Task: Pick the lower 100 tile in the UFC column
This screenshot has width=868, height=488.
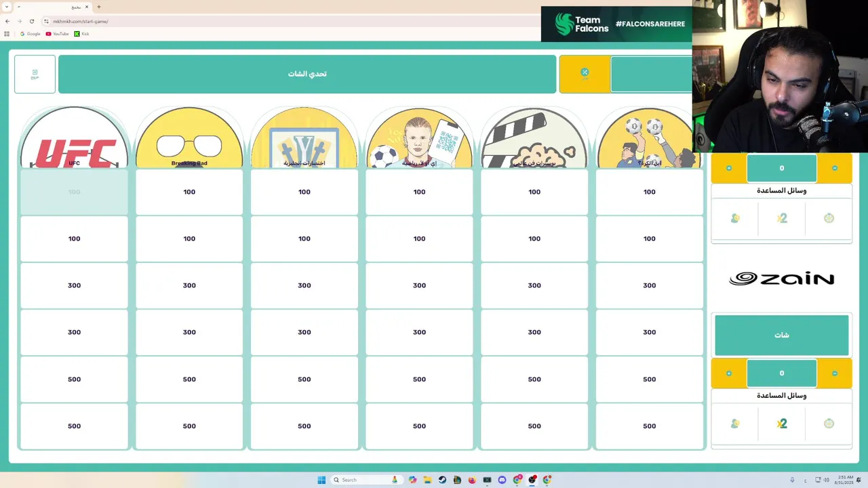Action: click(74, 239)
